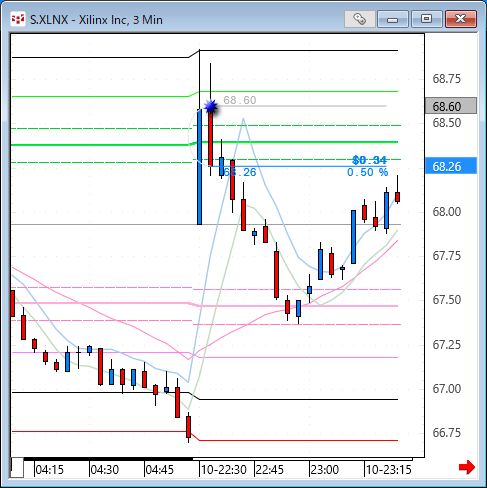
Task: Click the 67.50 price axis label
Action: (x=447, y=300)
